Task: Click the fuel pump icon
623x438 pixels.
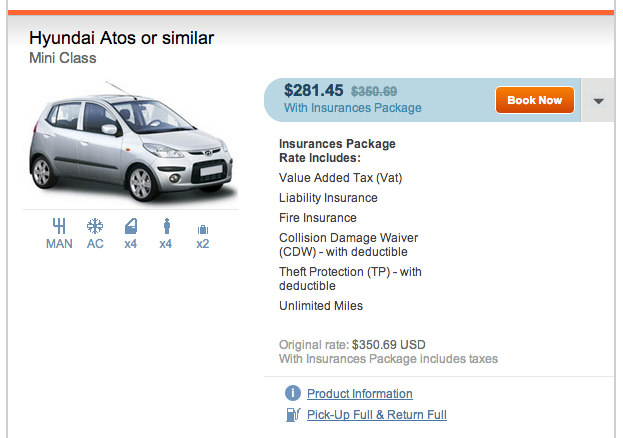Action: point(293,414)
